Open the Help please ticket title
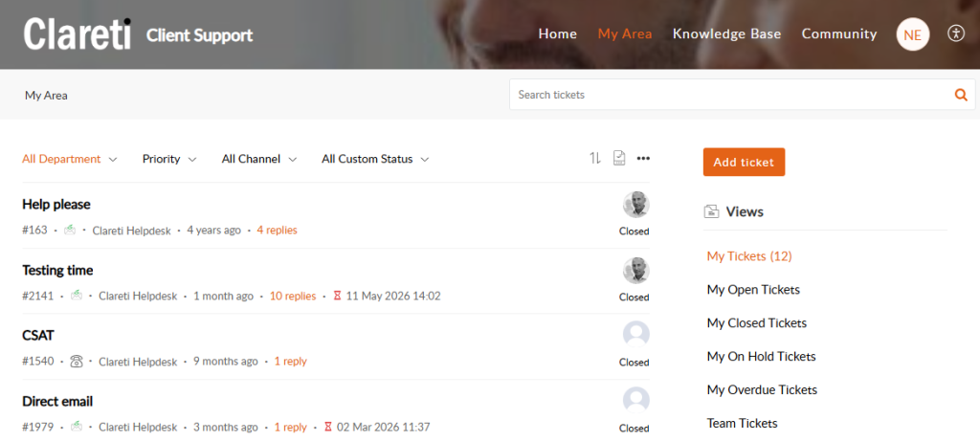The height and width of the screenshot is (441, 980). click(x=56, y=205)
